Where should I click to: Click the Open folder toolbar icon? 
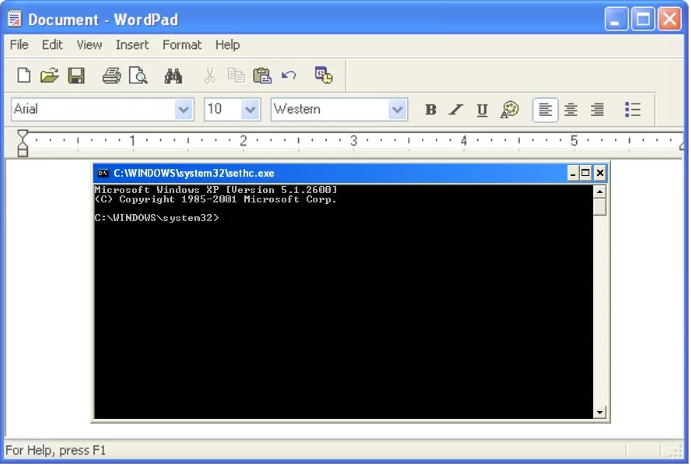(x=49, y=75)
